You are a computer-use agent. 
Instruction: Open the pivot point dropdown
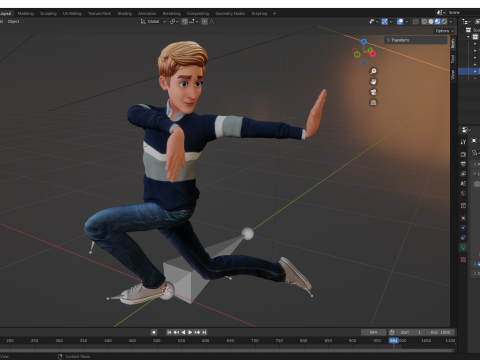[174, 21]
